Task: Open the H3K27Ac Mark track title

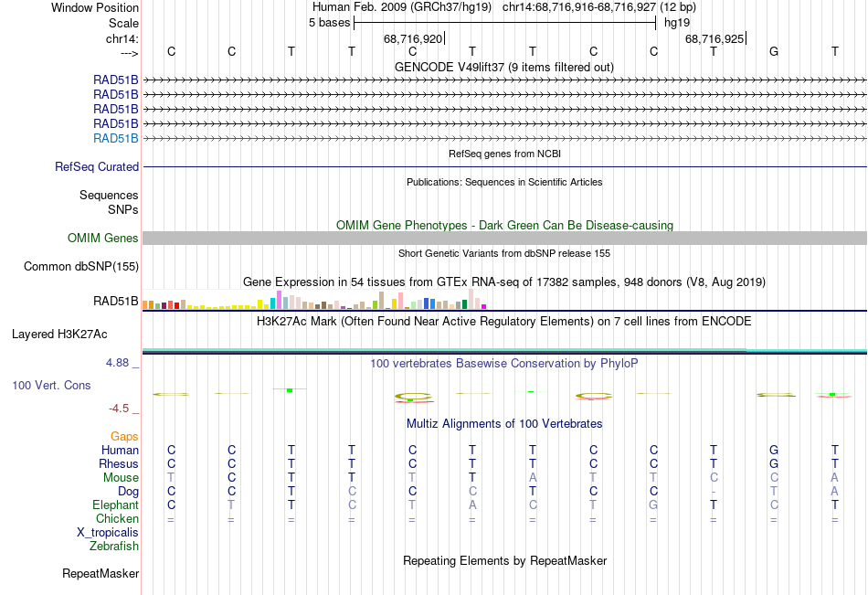Action: [504, 322]
